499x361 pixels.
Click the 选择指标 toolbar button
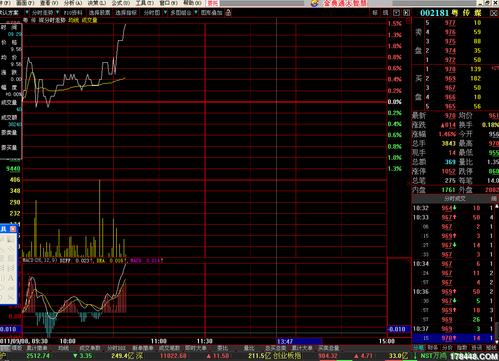click(x=126, y=13)
